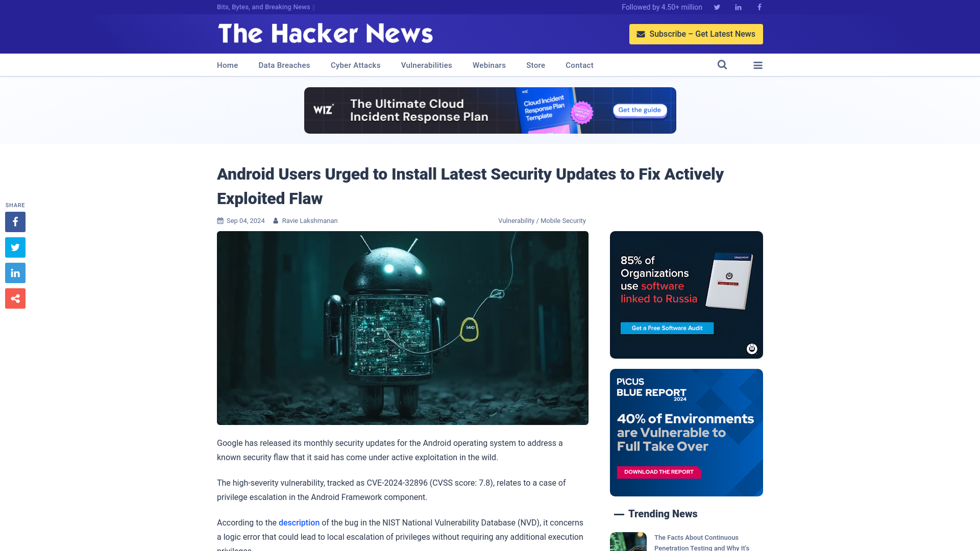This screenshot has height=551, width=980.
Task: Click the Facebook header icon
Action: 759,7
